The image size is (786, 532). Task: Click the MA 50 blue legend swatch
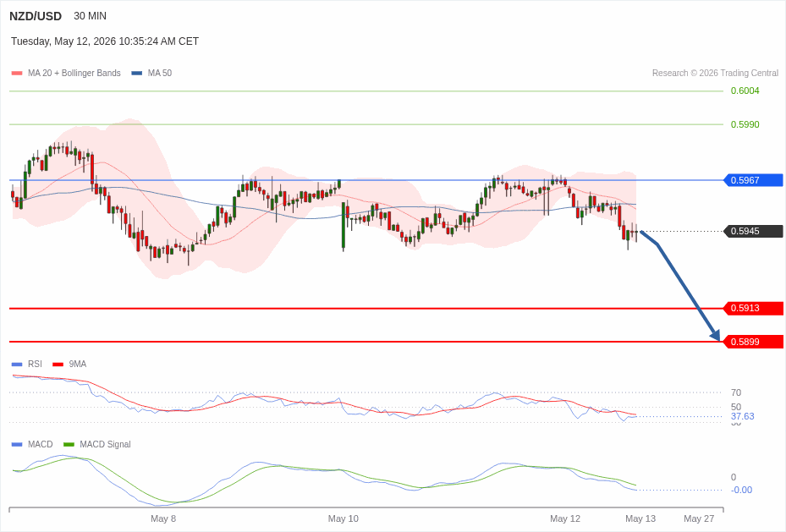pyautogui.click(x=137, y=73)
